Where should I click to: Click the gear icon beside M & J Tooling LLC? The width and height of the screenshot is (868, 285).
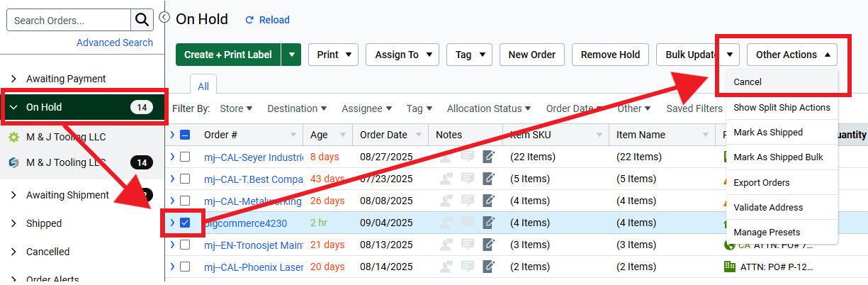[x=13, y=137]
